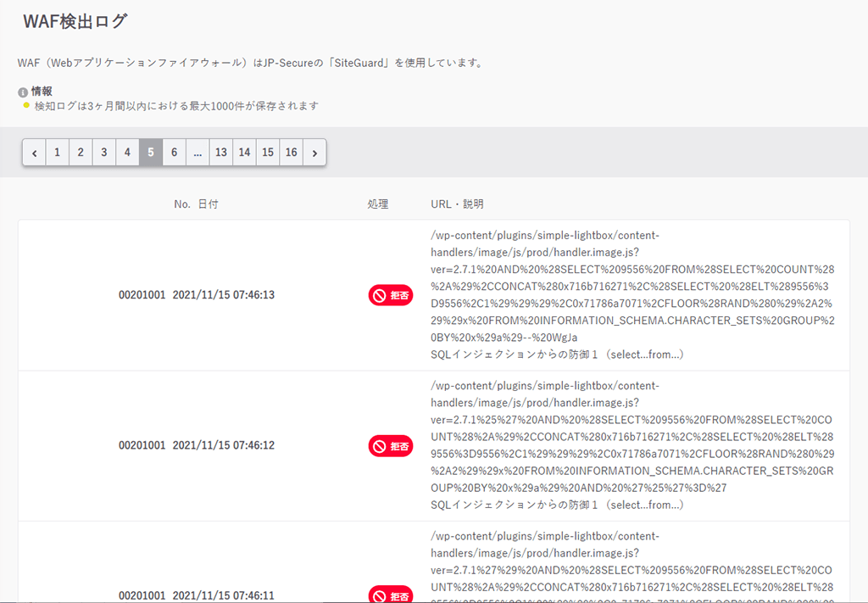868x603 pixels.
Task: Click the ellipsis pagination item
Action: 198,153
